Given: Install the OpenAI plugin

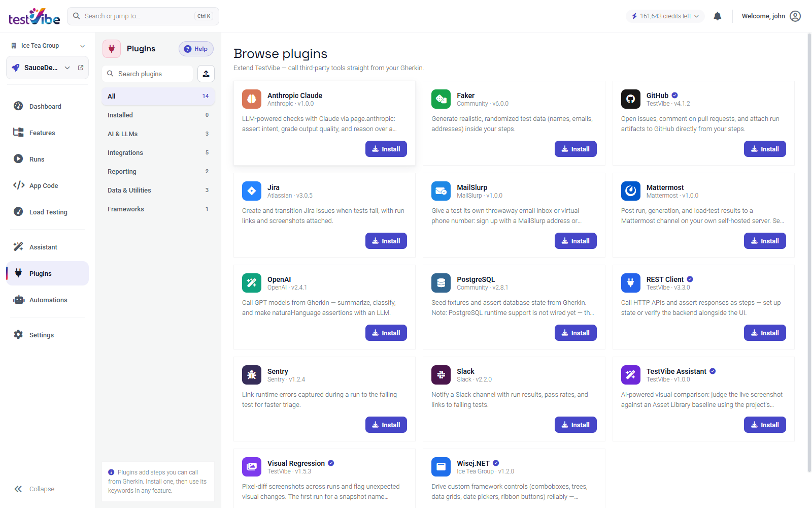Looking at the screenshot, I should tap(386, 333).
